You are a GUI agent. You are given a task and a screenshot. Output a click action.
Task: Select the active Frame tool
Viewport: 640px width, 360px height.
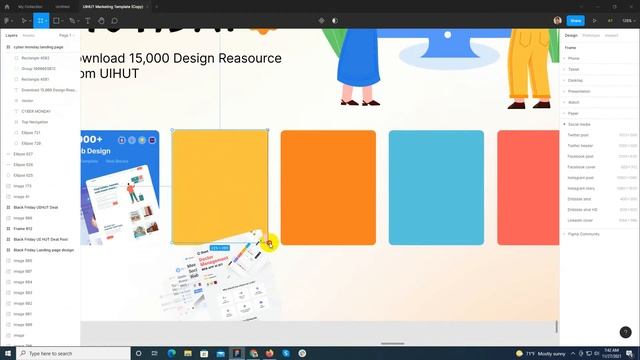[x=40, y=20]
